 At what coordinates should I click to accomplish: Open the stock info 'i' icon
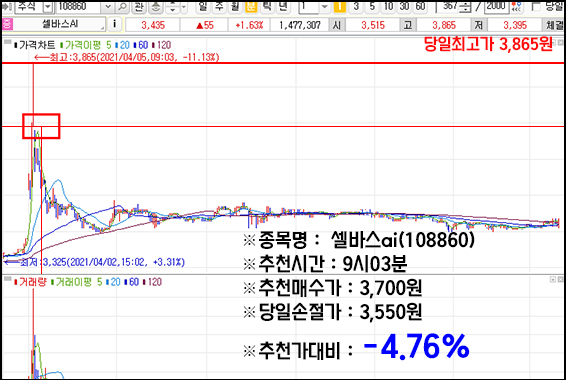click(x=114, y=24)
